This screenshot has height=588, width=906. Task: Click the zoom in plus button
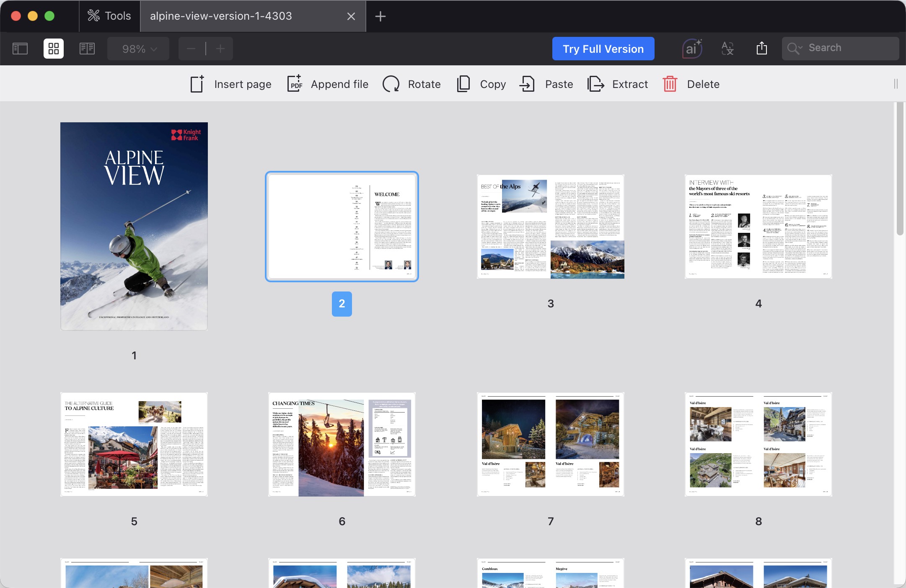pyautogui.click(x=220, y=49)
